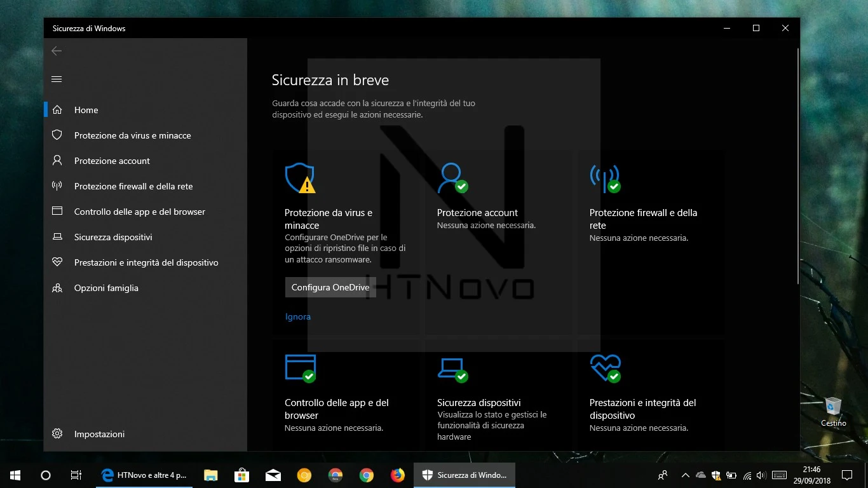The image size is (868, 488).
Task: Click the Ignora link
Action: coord(298,316)
